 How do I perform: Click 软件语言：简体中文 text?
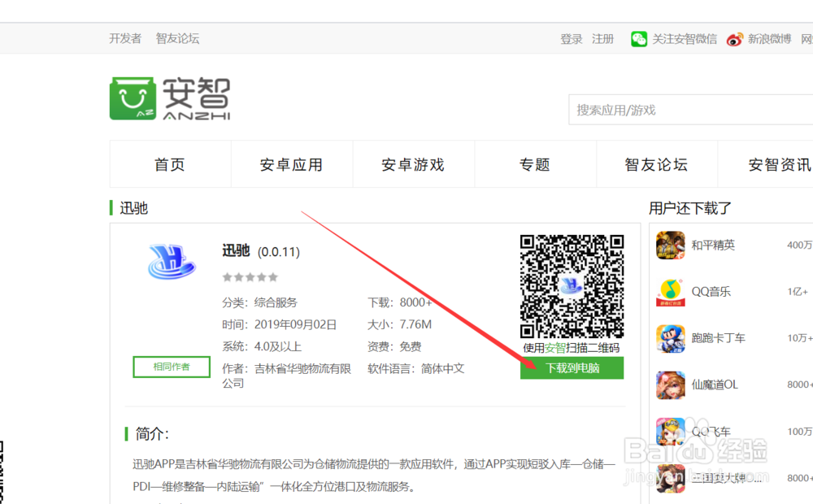pos(415,369)
